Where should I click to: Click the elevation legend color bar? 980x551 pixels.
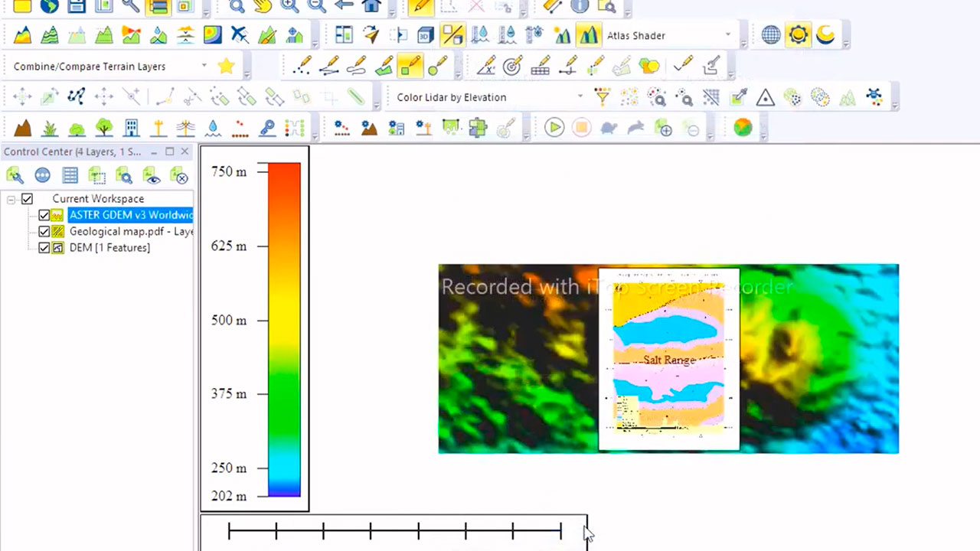284,329
